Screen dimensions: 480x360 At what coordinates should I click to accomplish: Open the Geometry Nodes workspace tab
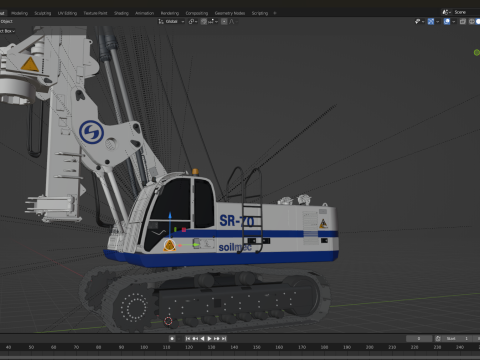click(x=230, y=13)
